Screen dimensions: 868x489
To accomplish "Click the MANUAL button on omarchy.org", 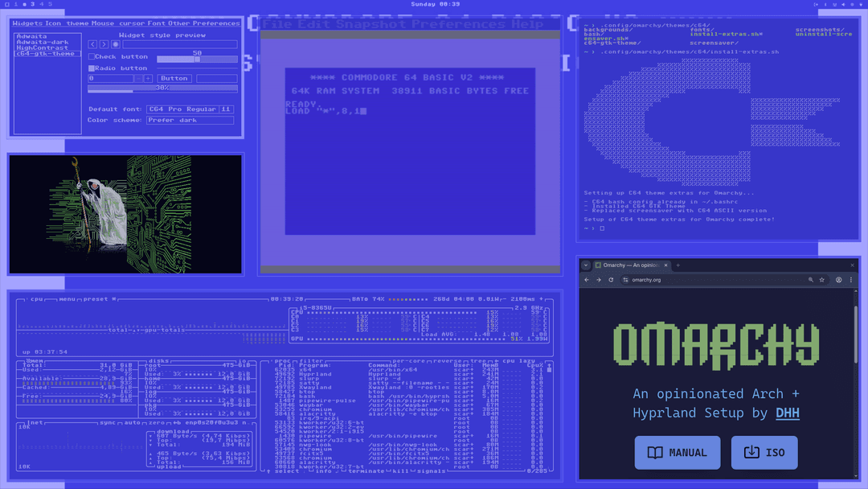I will pos(678,452).
